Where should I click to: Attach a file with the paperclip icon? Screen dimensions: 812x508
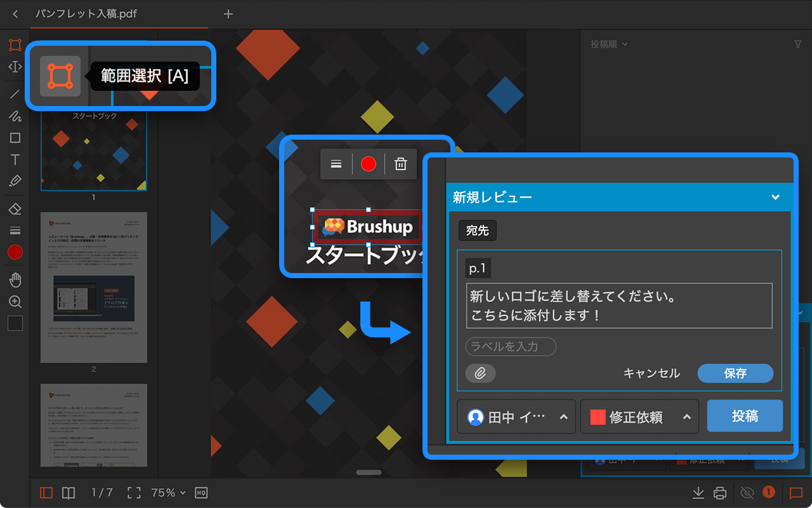[x=480, y=373]
